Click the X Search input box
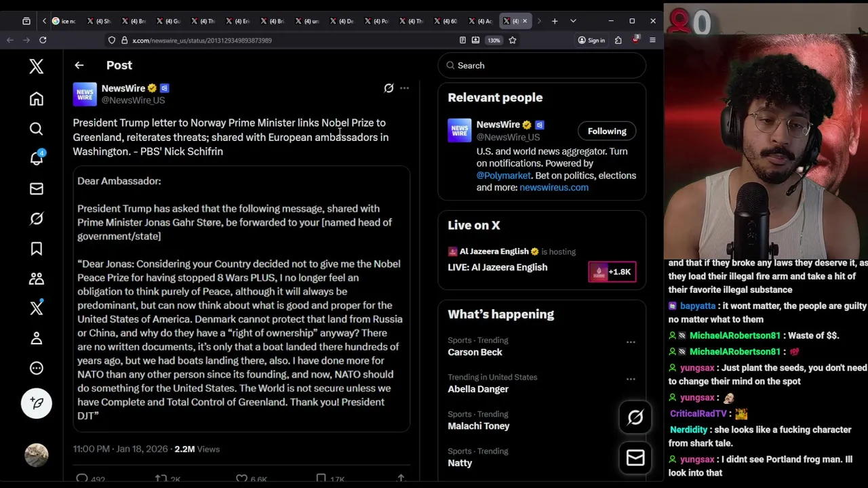The height and width of the screenshot is (488, 868). pyautogui.click(x=542, y=66)
